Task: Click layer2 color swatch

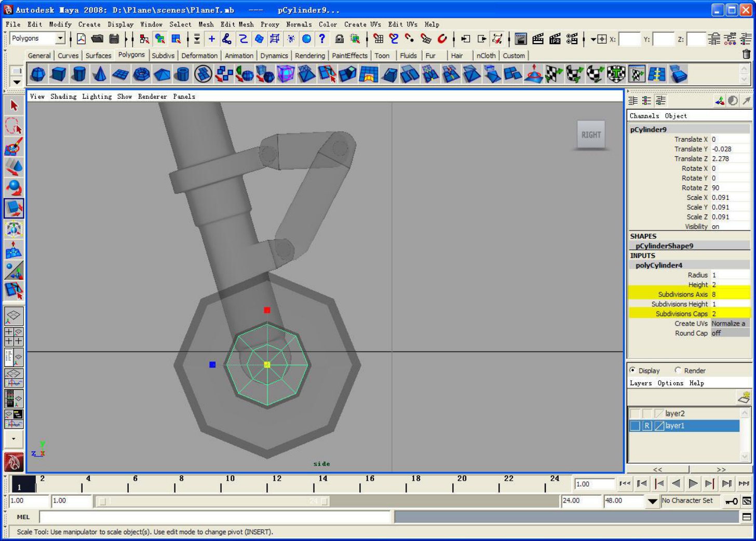Action: click(x=659, y=414)
